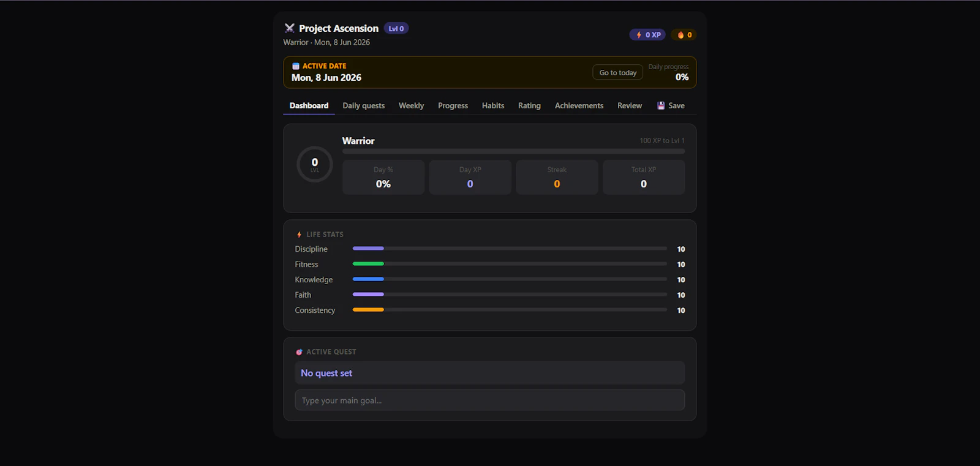
Task: Click the Faith label
Action: pos(303,295)
